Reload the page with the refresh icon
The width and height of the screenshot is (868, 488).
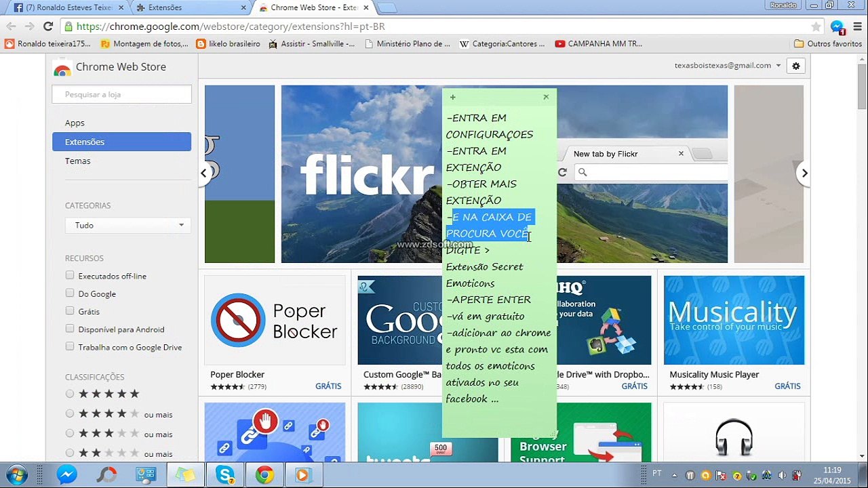[47, 26]
